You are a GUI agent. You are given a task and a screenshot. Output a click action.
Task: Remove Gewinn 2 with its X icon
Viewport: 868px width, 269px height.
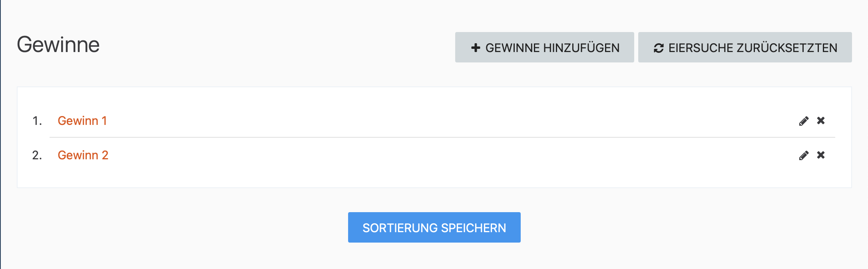821,155
